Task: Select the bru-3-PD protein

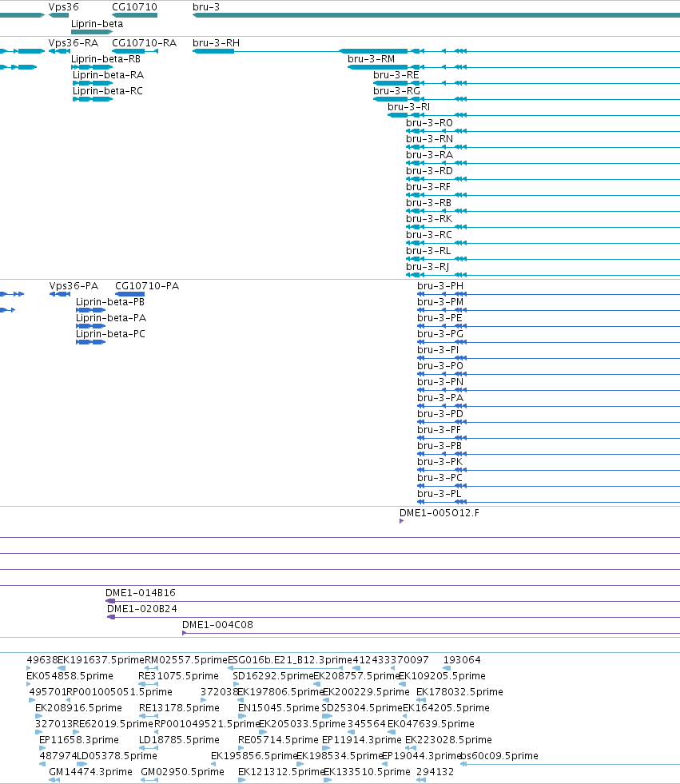Action: tap(440, 414)
